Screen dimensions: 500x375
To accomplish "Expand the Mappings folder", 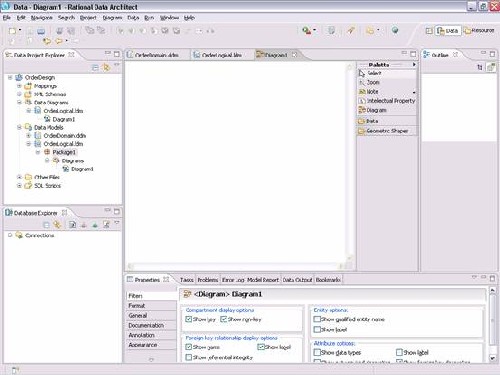I will [19, 86].
